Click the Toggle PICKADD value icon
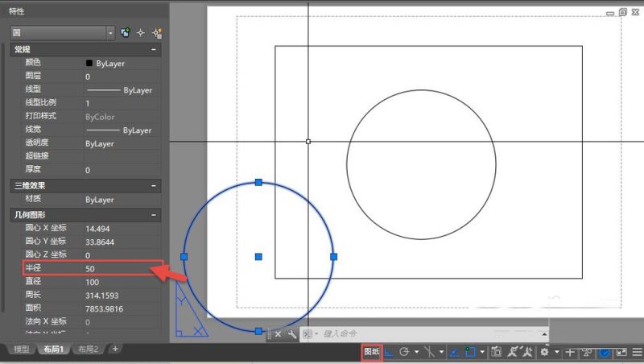644x364 pixels. point(126,32)
